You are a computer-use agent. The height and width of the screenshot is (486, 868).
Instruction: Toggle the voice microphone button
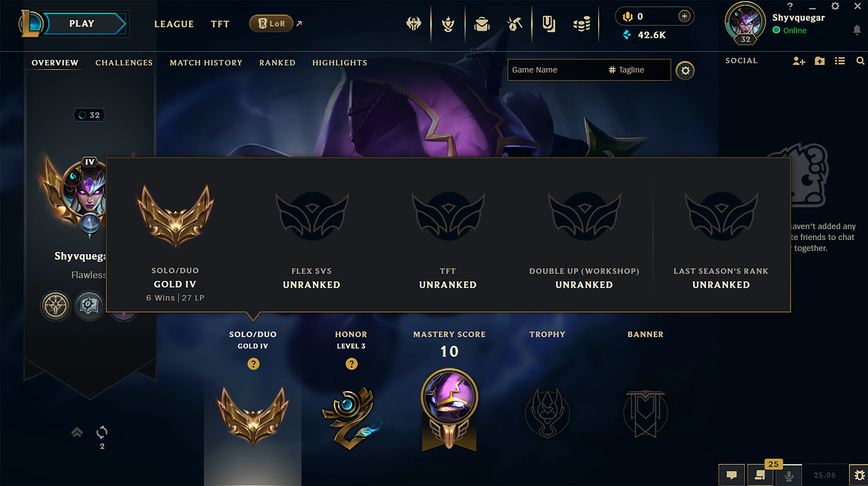click(789, 475)
